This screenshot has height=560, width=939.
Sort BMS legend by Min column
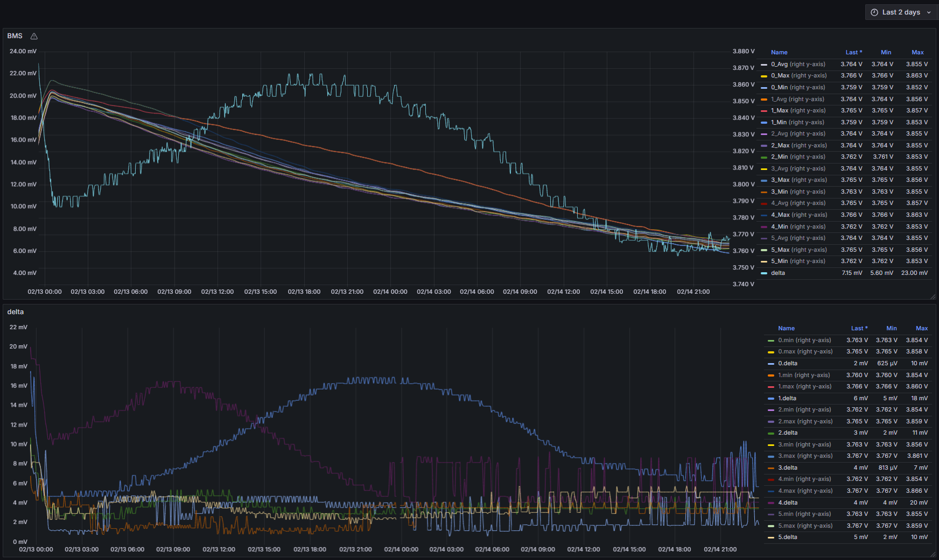tap(886, 53)
